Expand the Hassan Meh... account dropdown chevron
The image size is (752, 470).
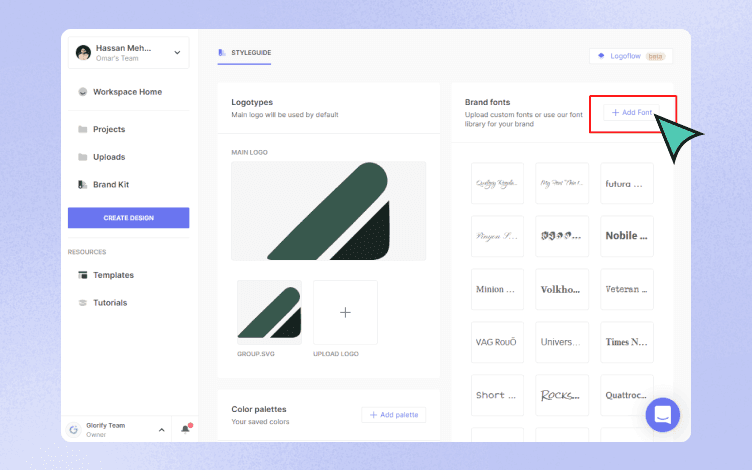[177, 52]
